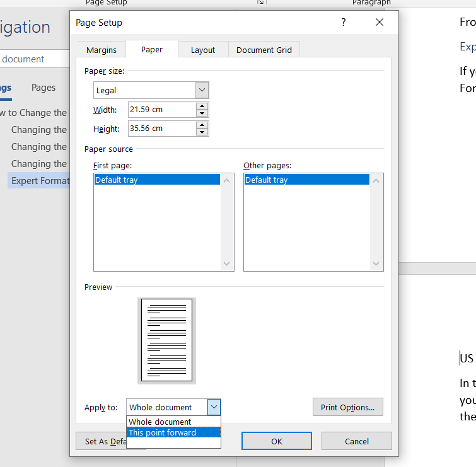This screenshot has width=476, height=467.
Task: Increase Width using up spinner arrow
Action: point(202,106)
